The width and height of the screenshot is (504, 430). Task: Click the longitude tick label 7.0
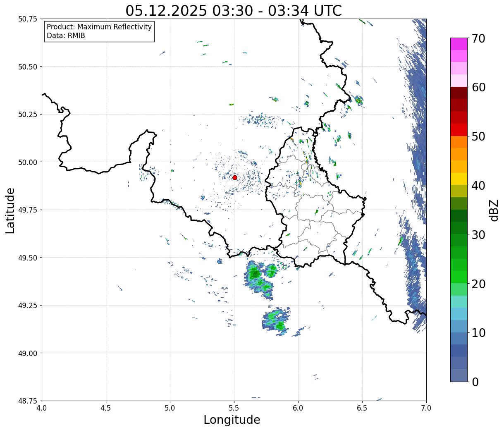pos(426,408)
